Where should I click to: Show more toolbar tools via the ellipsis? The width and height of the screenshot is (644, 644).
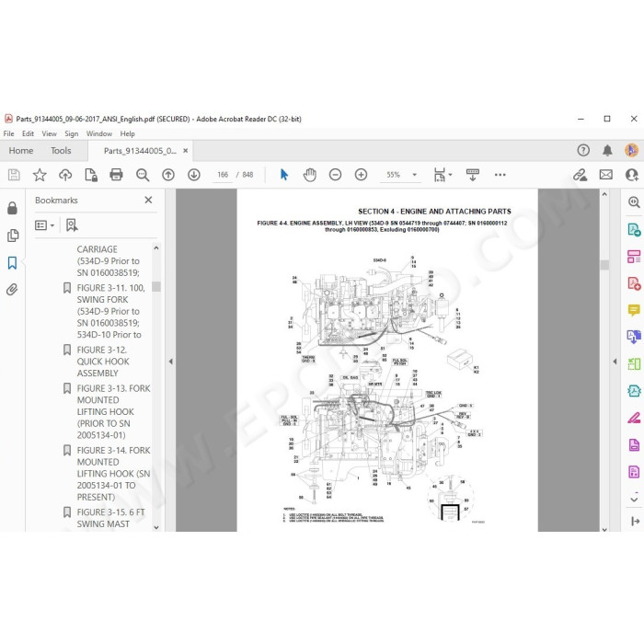point(500,175)
